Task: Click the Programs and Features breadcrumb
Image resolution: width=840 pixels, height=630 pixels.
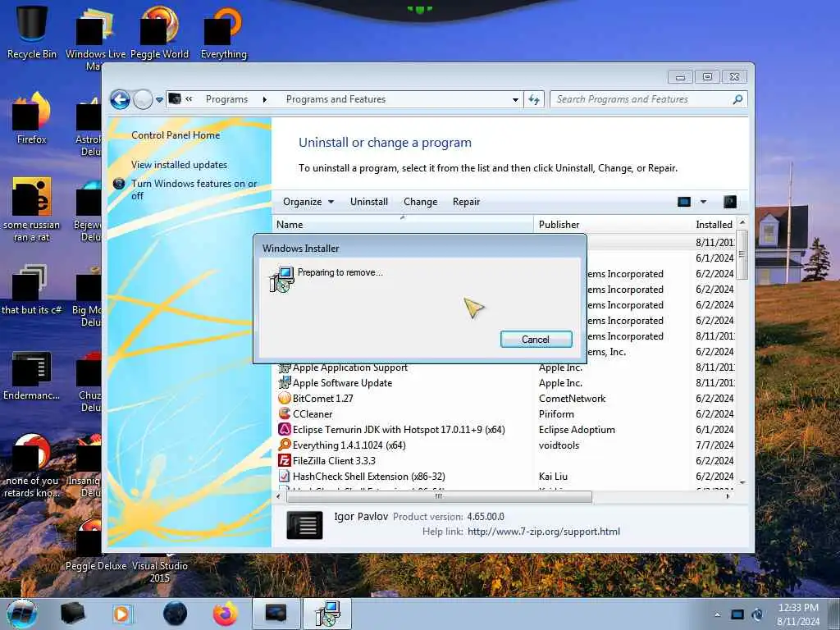Action: pos(336,99)
